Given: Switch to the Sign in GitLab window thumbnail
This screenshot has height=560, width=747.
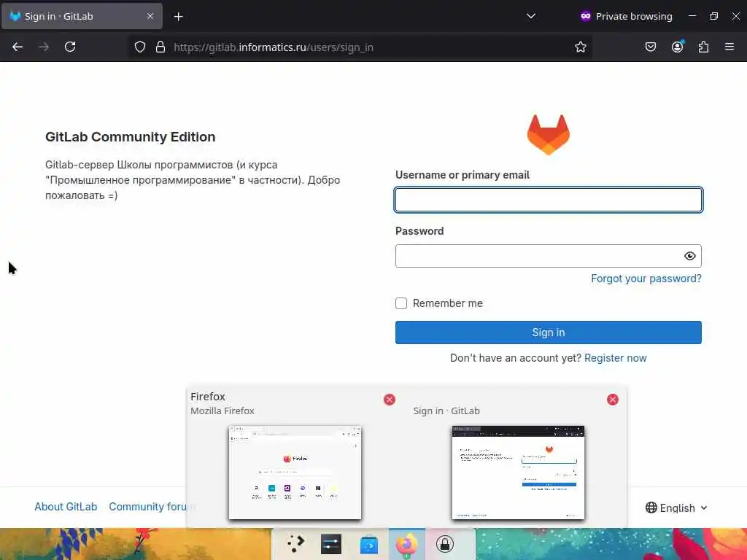Looking at the screenshot, I should pos(518,472).
